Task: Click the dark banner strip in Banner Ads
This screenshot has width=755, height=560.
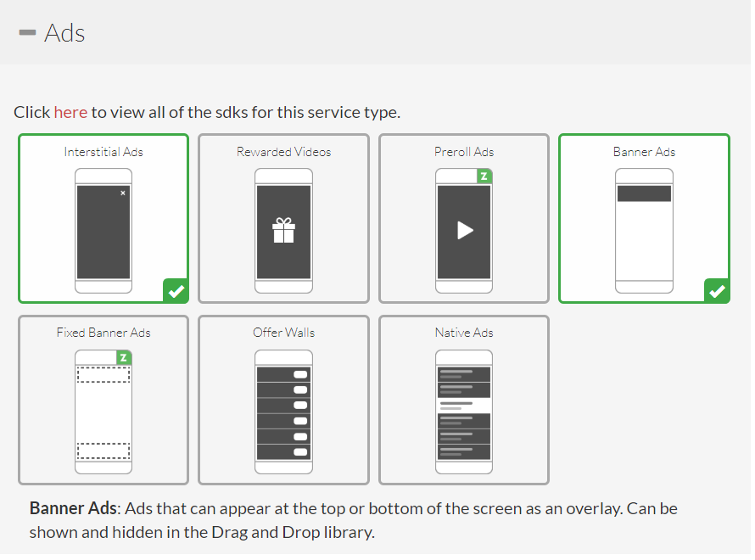Action: click(x=644, y=192)
